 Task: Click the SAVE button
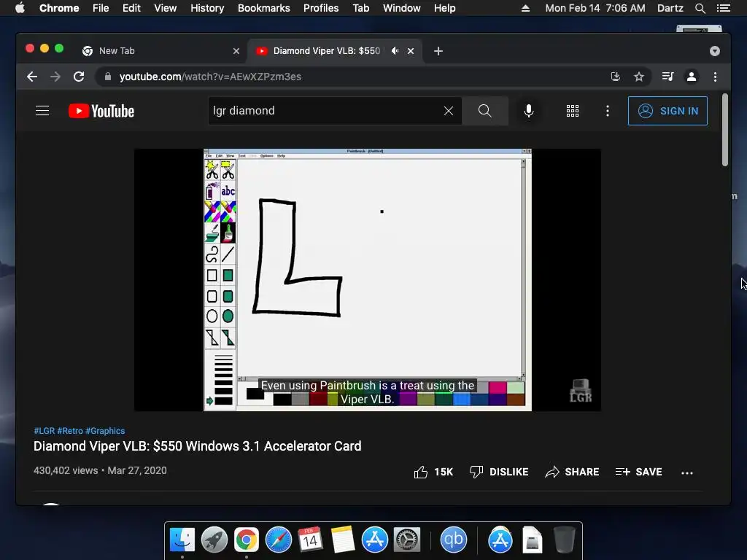point(639,472)
